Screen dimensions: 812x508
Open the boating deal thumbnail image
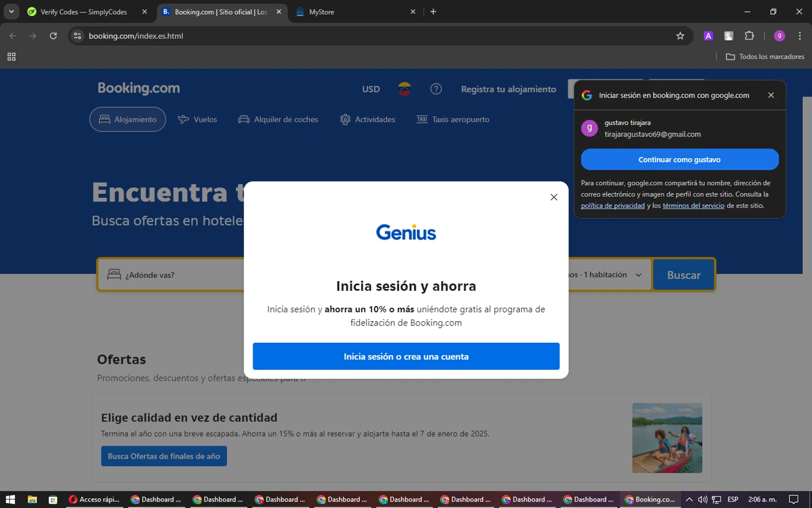tap(667, 438)
